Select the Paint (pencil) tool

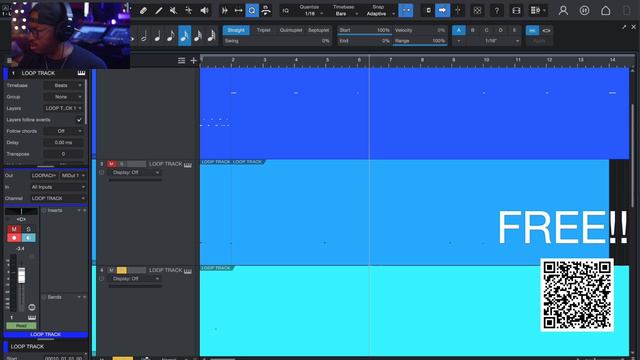click(159, 11)
